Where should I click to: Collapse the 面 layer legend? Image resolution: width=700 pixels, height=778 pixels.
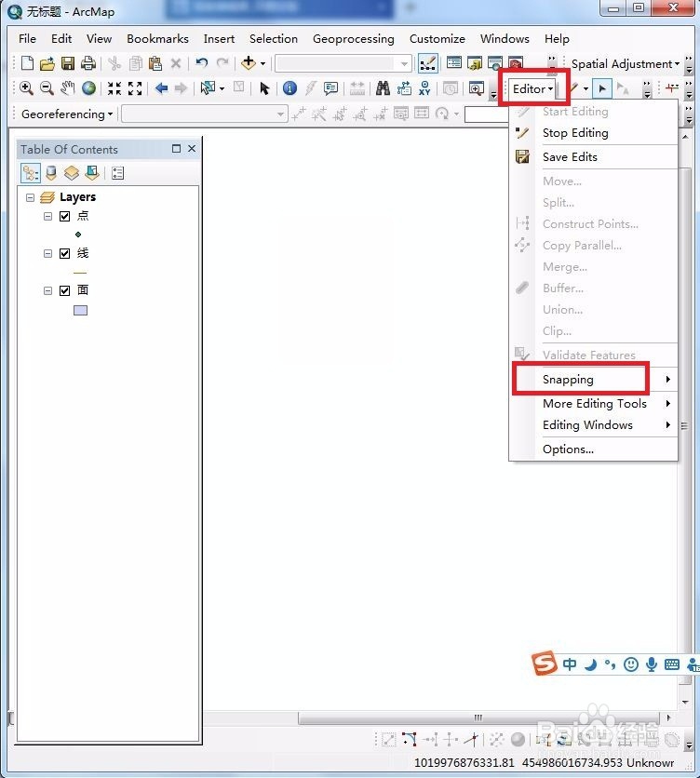tap(47, 290)
